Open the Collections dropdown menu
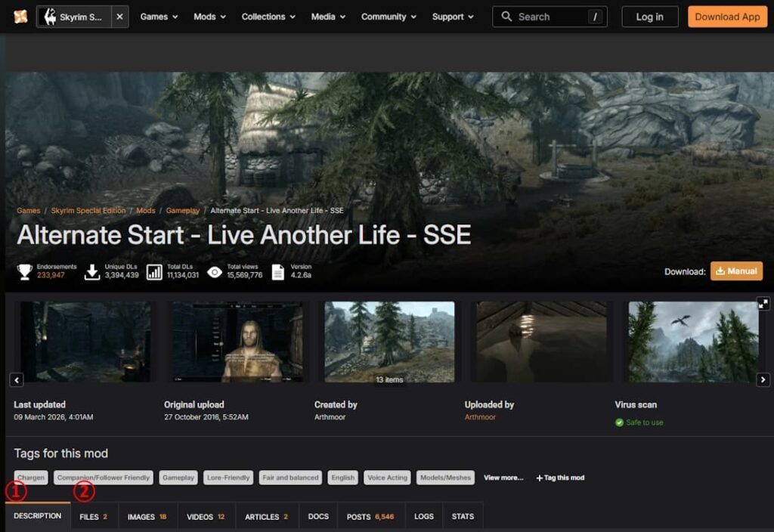 pos(269,17)
